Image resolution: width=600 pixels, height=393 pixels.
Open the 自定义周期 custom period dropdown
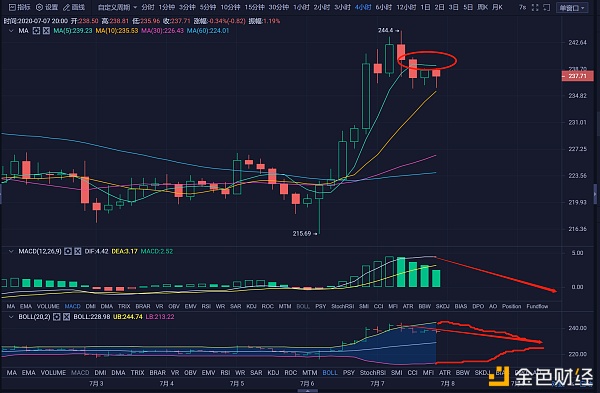pos(117,7)
